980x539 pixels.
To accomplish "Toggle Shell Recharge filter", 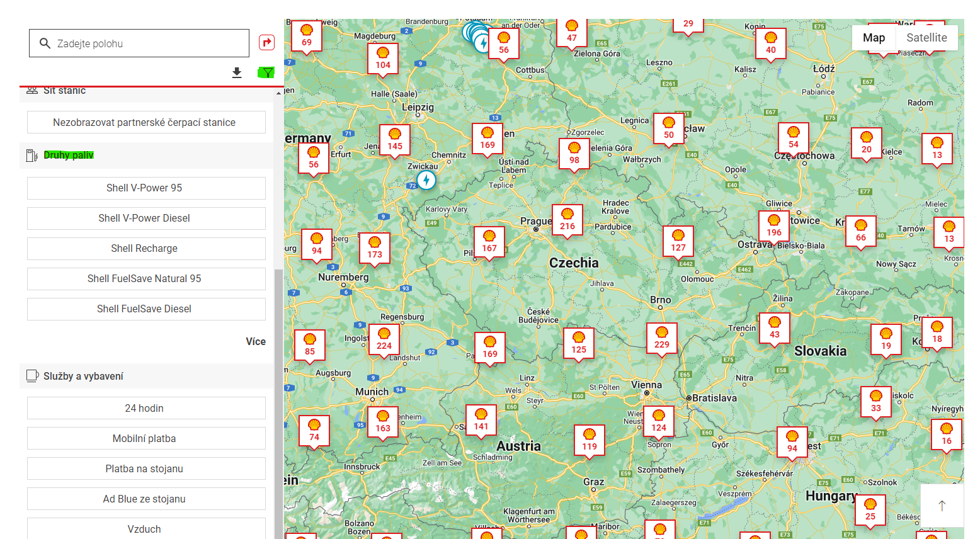I will click(x=146, y=249).
